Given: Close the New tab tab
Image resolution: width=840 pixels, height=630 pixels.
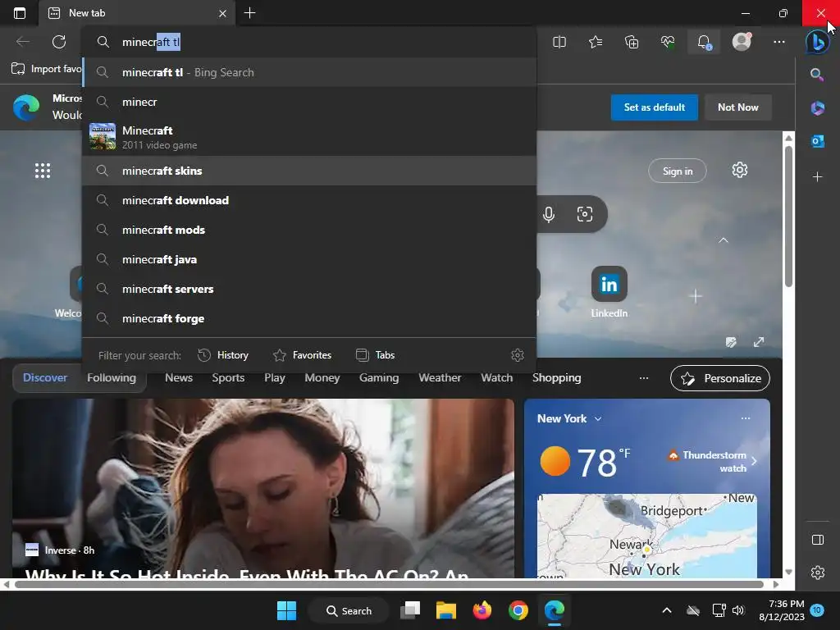Looking at the screenshot, I should (x=222, y=13).
